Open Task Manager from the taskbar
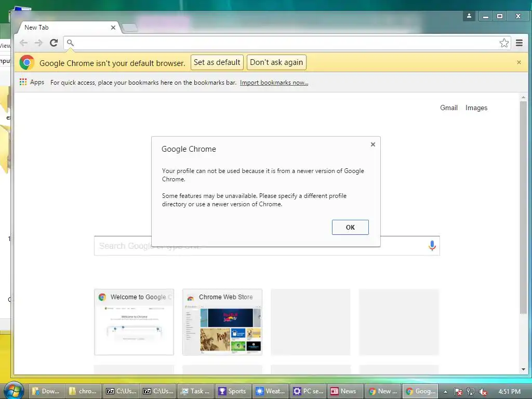The width and height of the screenshot is (532, 399). click(196, 391)
